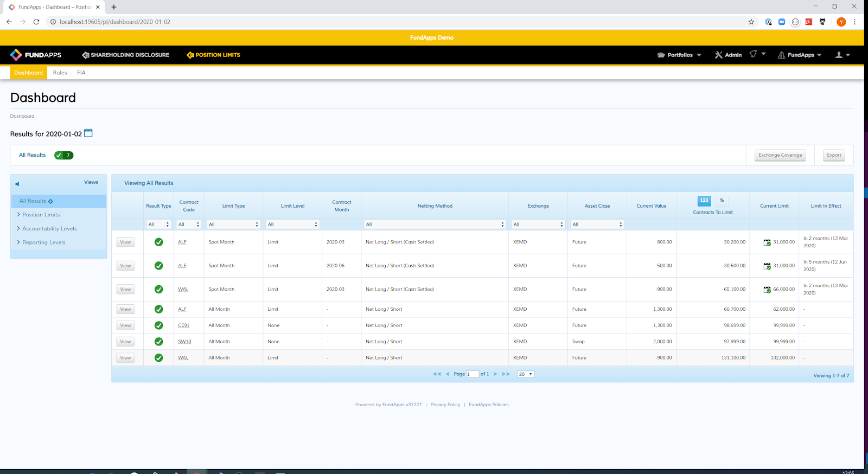View the WAL All Month result
The image size is (868, 474).
coord(125,358)
